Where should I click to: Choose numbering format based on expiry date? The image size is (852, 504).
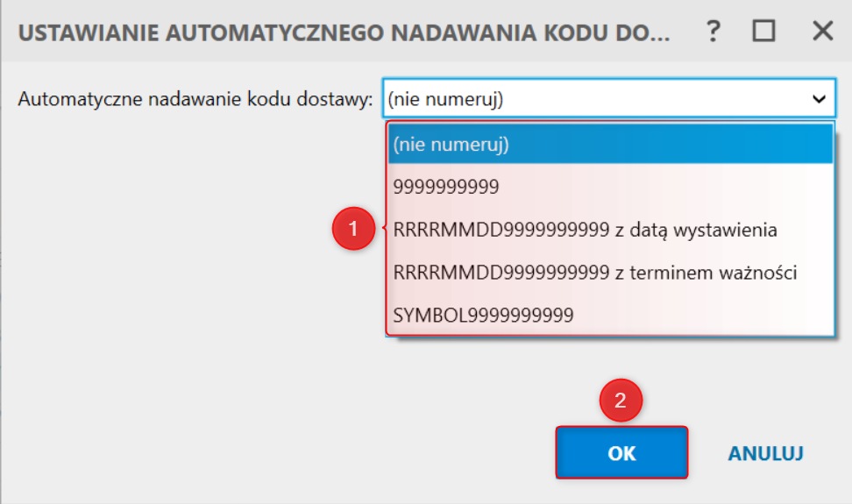611,273
